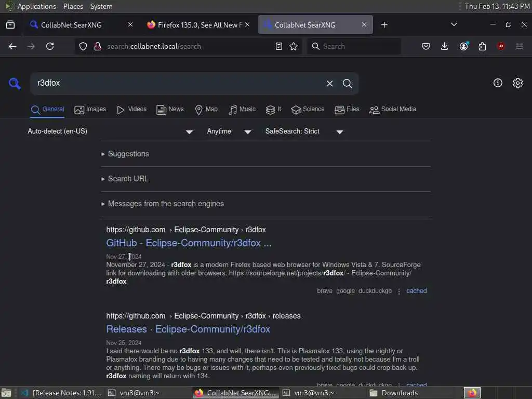Viewport: 532px width, 399px height.
Task: Open SearXNG preferences gear
Action: click(x=518, y=83)
